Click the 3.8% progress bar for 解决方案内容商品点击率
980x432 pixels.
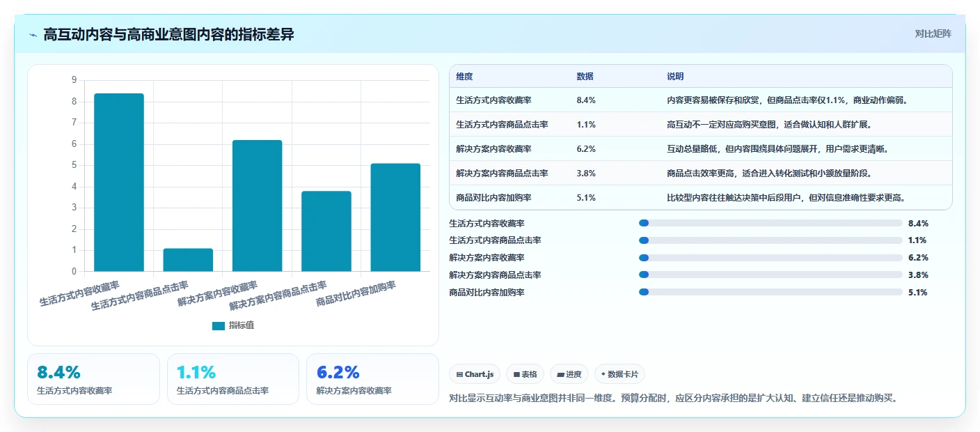pyautogui.click(x=770, y=275)
